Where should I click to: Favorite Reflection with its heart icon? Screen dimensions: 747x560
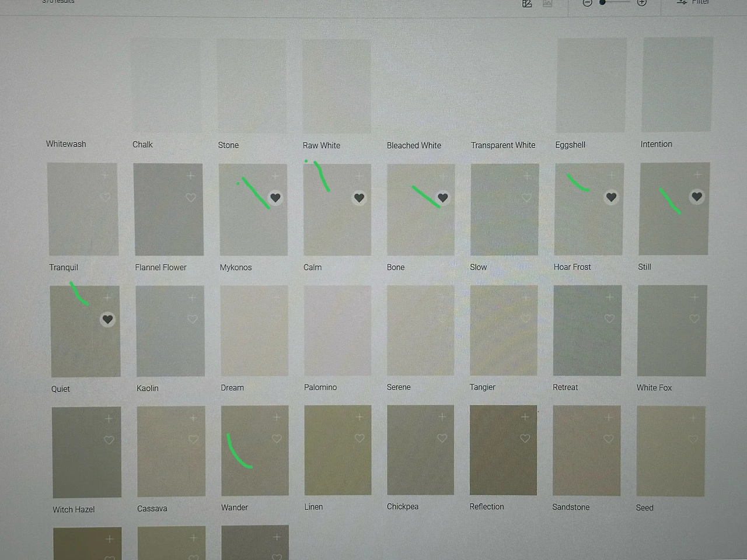tap(525, 438)
